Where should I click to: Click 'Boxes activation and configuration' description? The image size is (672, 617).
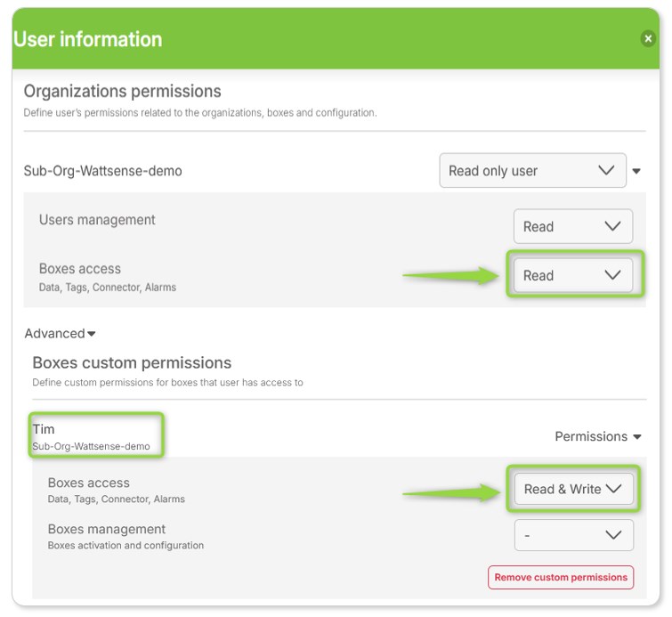[125, 546]
